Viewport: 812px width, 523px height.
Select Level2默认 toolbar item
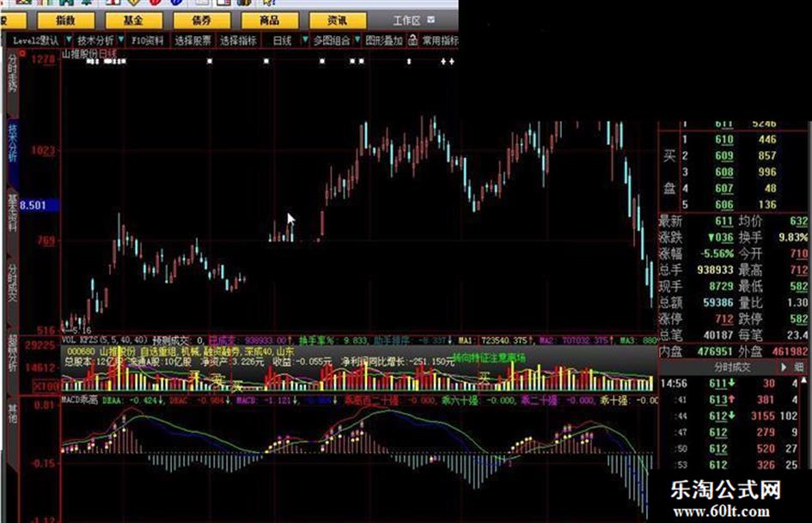coord(35,40)
